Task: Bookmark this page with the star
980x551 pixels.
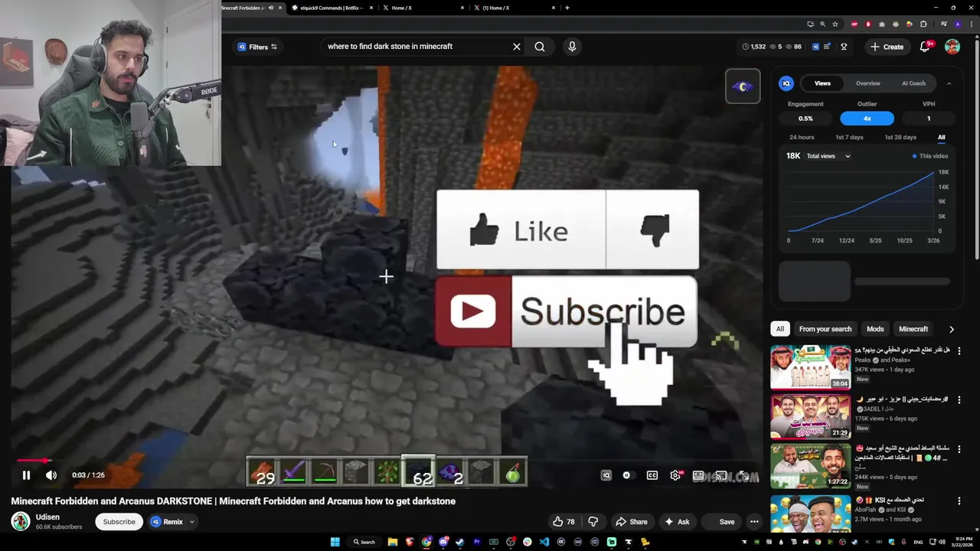Action: pyautogui.click(x=835, y=24)
